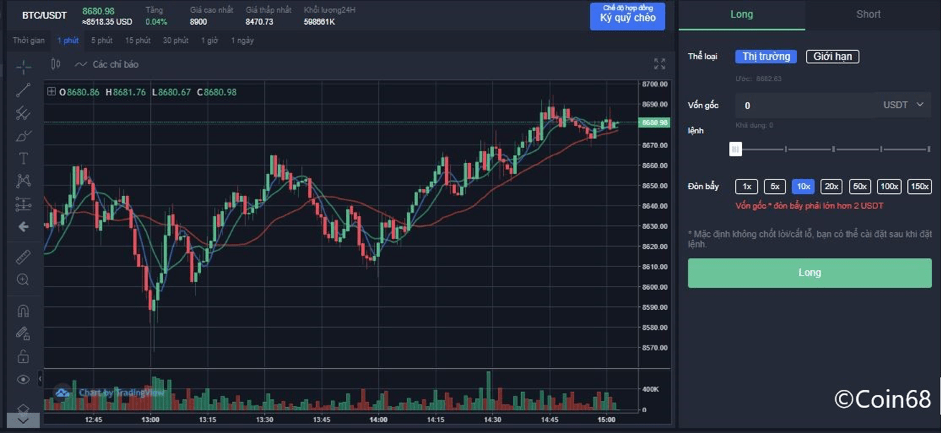Set leverage to 150x
This screenshot has width=941, height=433.
(919, 187)
